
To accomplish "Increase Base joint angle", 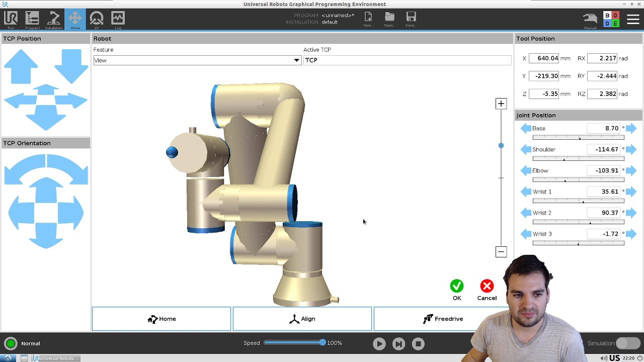I will [631, 128].
